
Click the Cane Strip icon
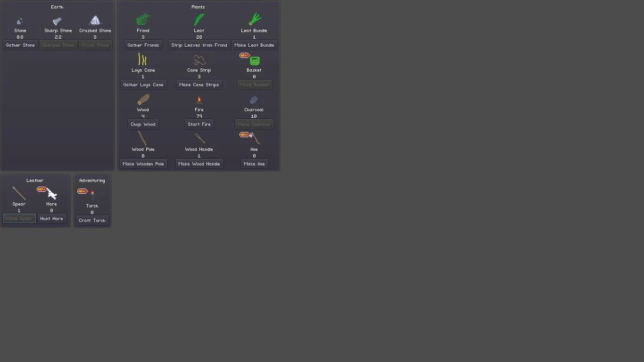click(199, 60)
